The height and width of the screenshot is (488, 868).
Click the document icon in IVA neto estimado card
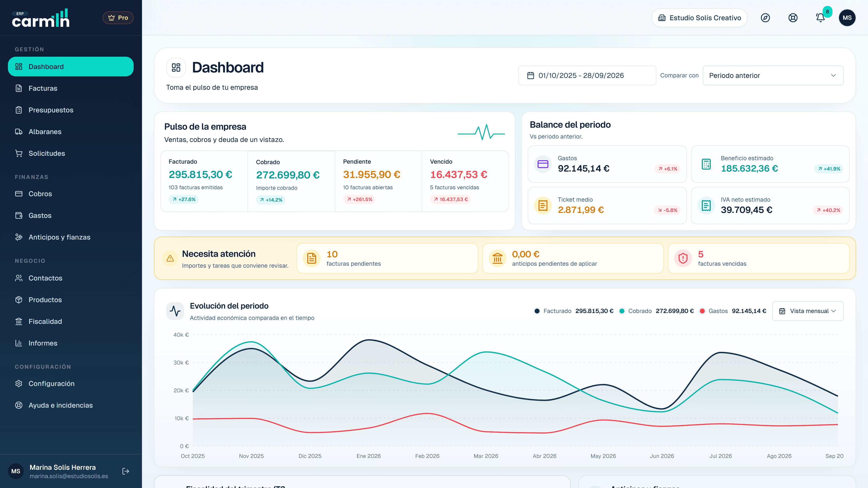pyautogui.click(x=706, y=206)
